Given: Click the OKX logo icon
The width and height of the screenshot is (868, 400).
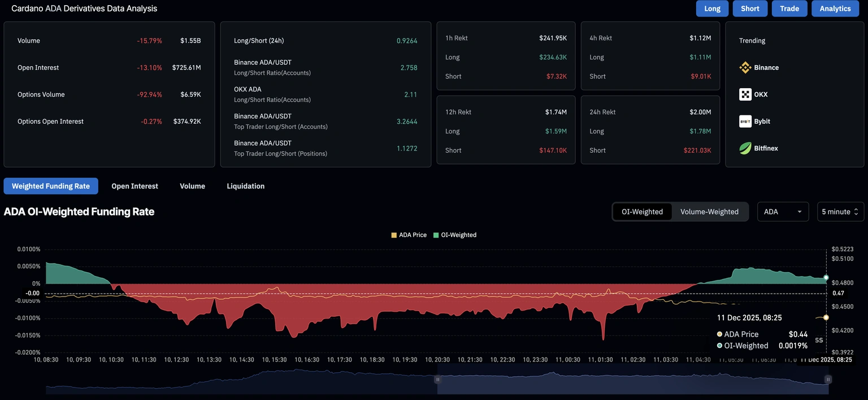Looking at the screenshot, I should [x=745, y=94].
